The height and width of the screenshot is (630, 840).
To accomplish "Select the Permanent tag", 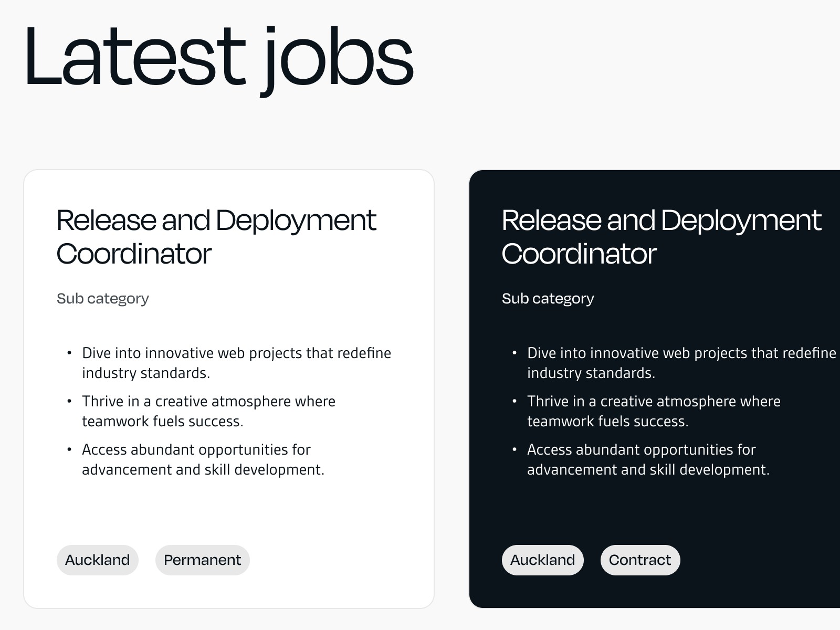I will pyautogui.click(x=203, y=560).
